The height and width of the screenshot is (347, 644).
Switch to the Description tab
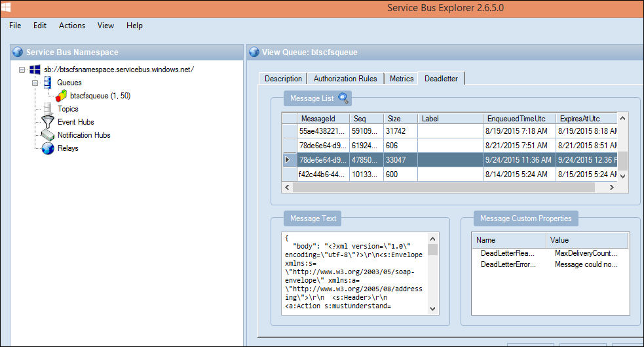283,79
